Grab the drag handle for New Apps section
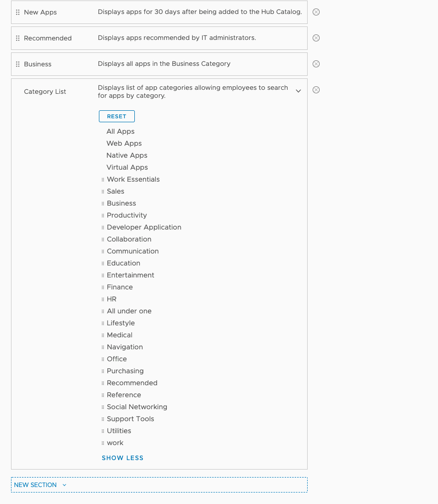The image size is (438, 504). pyautogui.click(x=17, y=11)
